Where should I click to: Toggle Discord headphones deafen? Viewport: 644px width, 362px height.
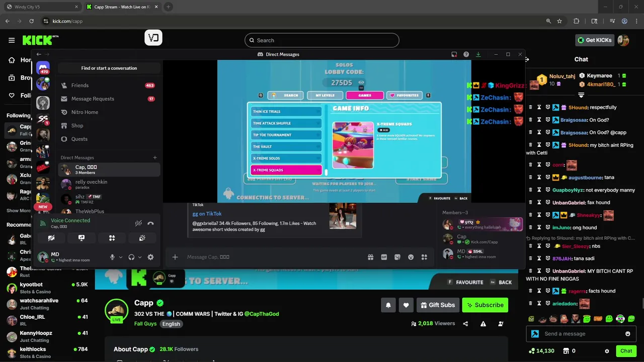click(131, 257)
